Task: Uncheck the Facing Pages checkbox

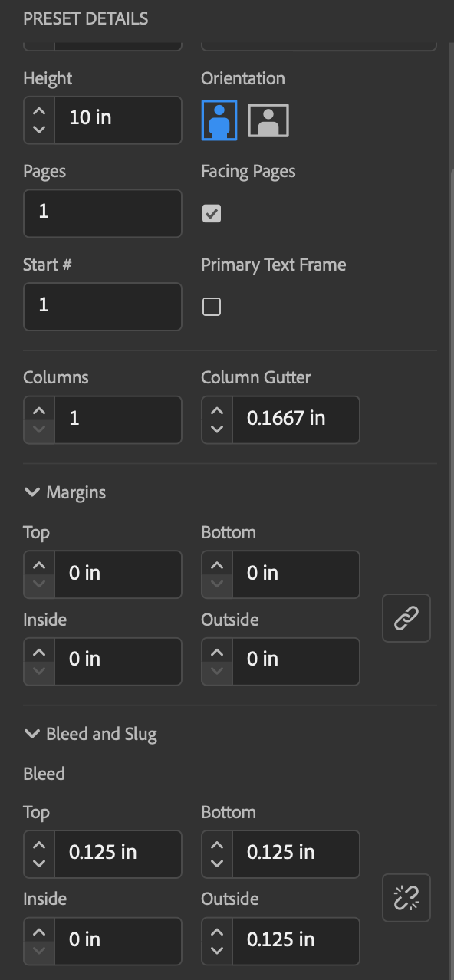Action: pos(212,213)
